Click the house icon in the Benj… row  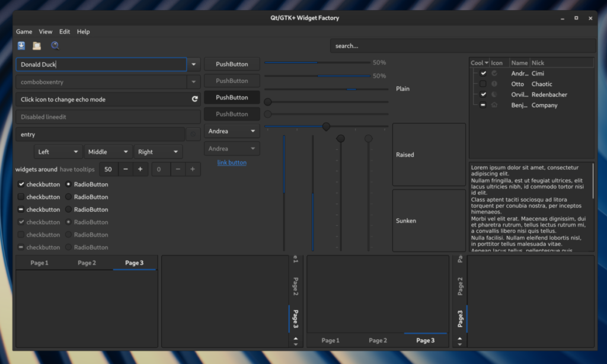coord(494,105)
